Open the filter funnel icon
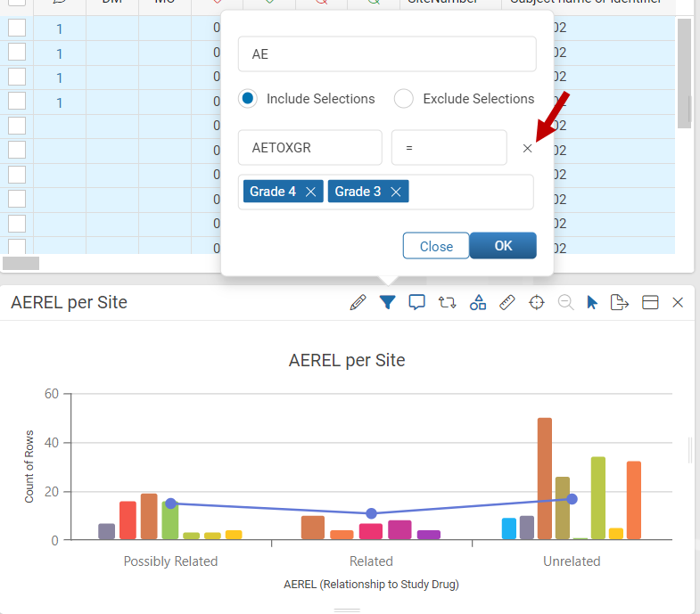 [x=388, y=302]
